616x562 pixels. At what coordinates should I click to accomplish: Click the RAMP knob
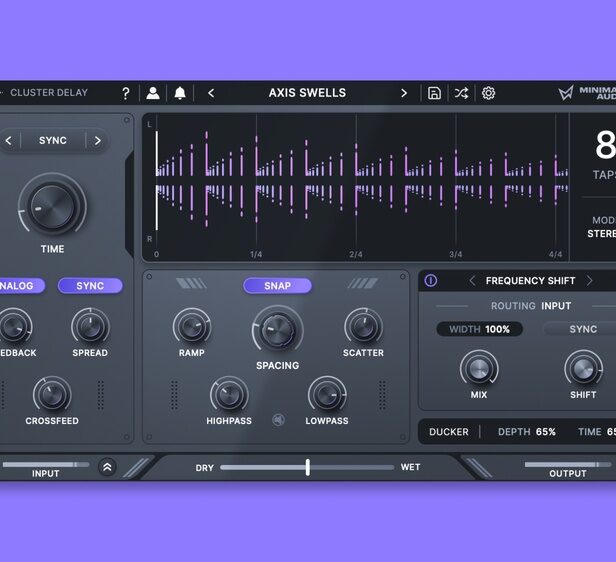click(192, 327)
